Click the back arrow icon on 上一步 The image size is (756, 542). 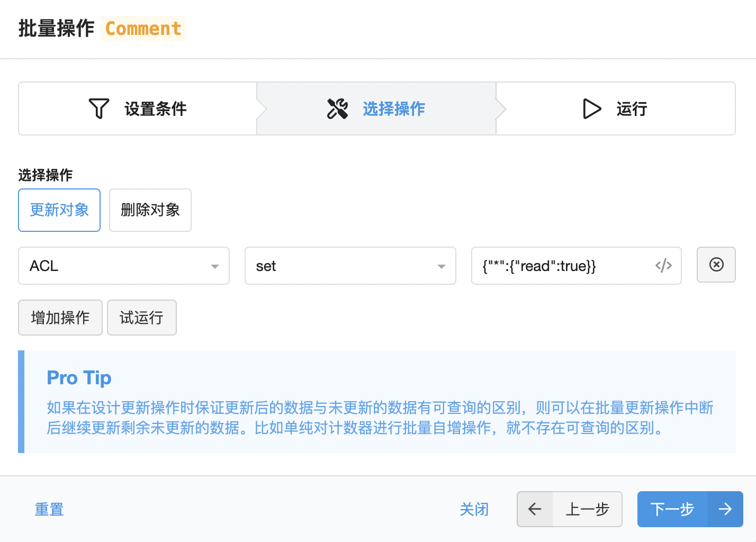(x=535, y=509)
